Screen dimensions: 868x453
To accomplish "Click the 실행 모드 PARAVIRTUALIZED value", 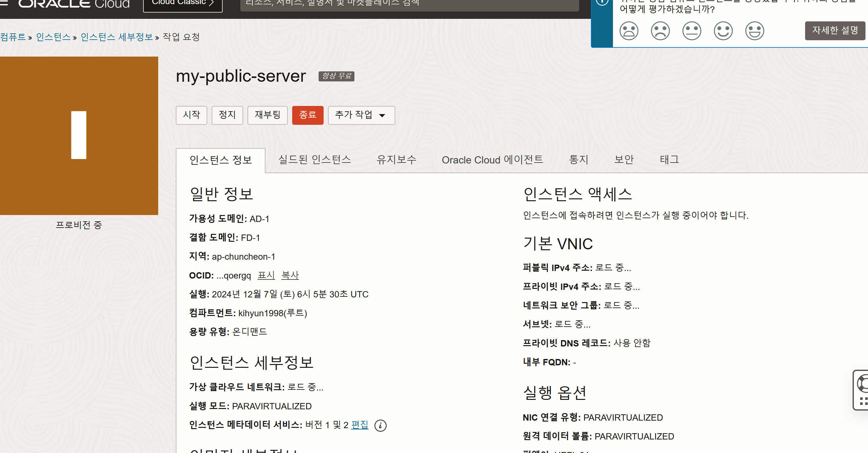I will (x=272, y=406).
